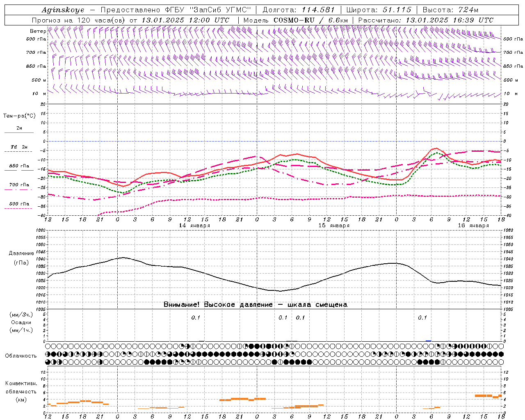
Task: Click the "Td 2м" dew point legend label
Action: (19, 147)
